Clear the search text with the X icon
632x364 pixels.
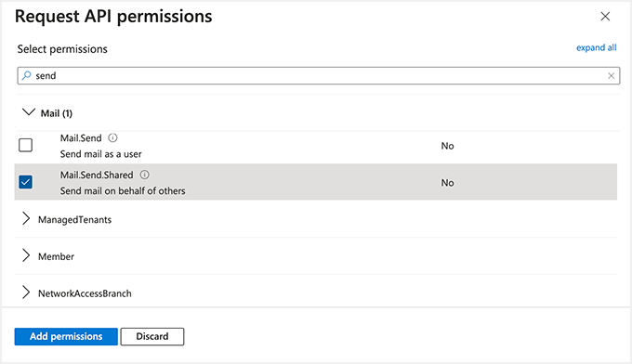pyautogui.click(x=611, y=76)
